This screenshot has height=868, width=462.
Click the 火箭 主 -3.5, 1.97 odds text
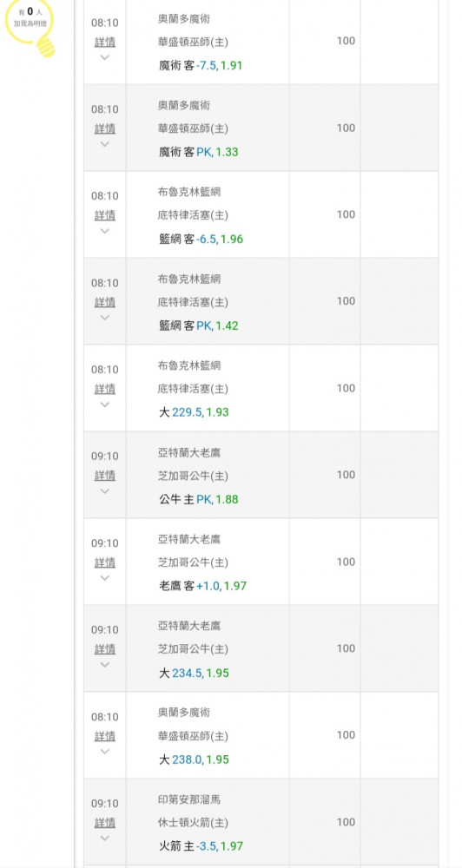pos(201,846)
